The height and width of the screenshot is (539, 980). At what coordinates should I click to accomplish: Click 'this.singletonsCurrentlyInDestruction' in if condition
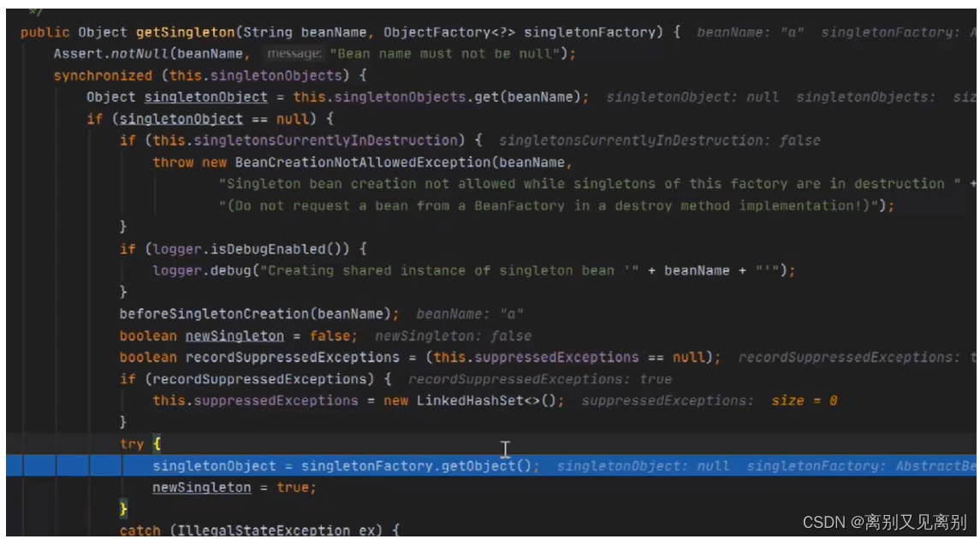coord(305,140)
